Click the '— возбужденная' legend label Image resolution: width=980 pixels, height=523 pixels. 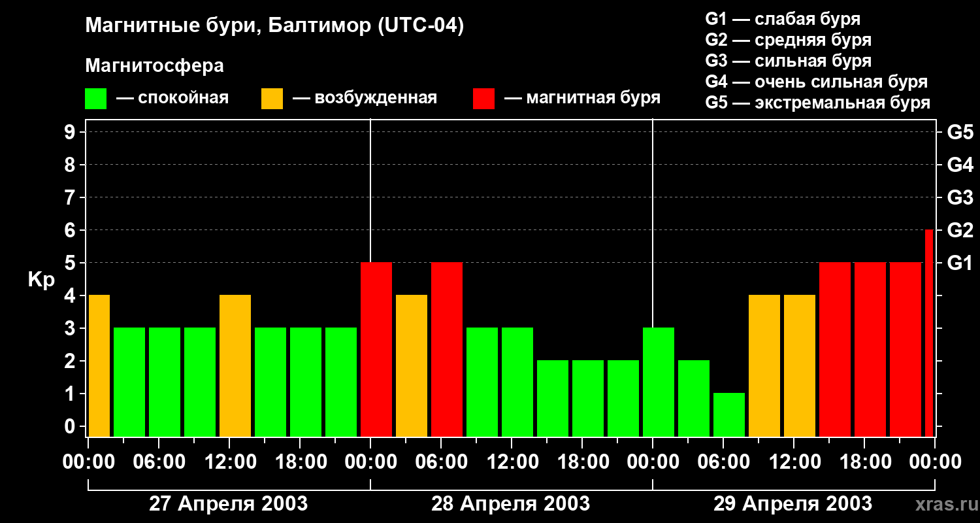(365, 98)
